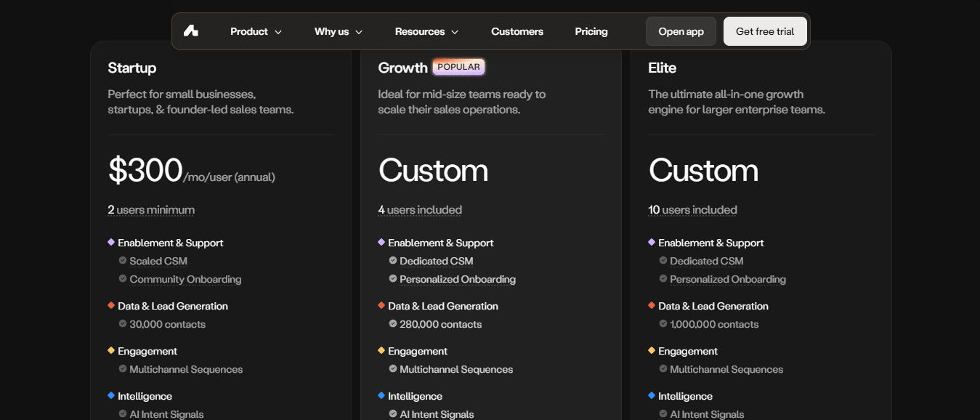Expand the Why us chevron
This screenshot has width=980, height=420.
tap(359, 32)
